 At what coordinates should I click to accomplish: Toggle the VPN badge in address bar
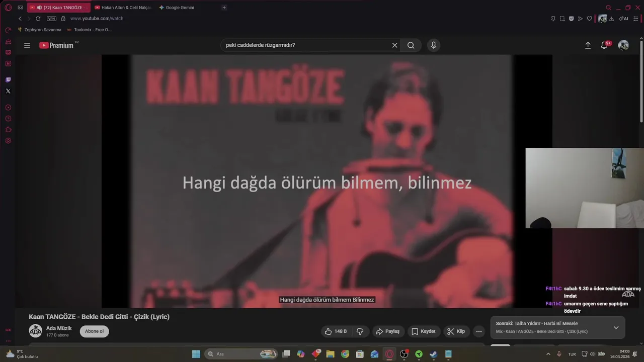pos(51,19)
